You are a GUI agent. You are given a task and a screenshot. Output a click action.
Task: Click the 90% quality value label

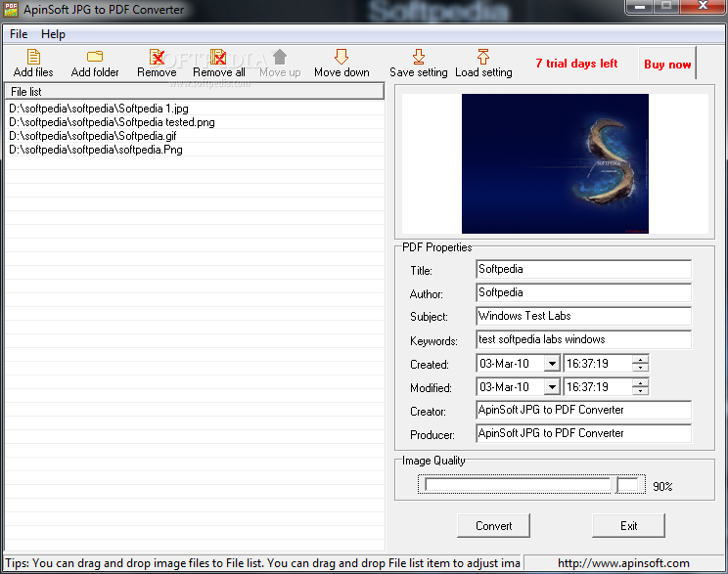662,486
